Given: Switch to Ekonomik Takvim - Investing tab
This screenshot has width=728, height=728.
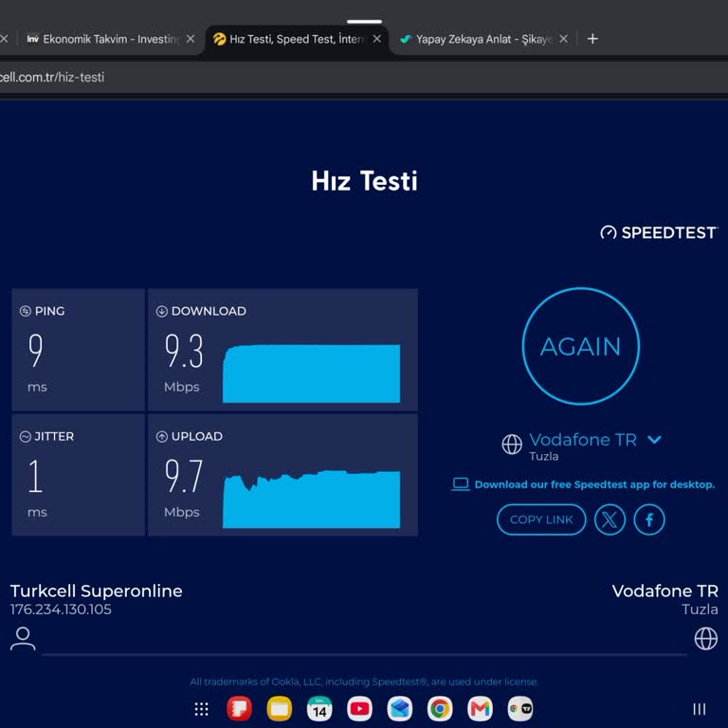Looking at the screenshot, I should (x=111, y=39).
